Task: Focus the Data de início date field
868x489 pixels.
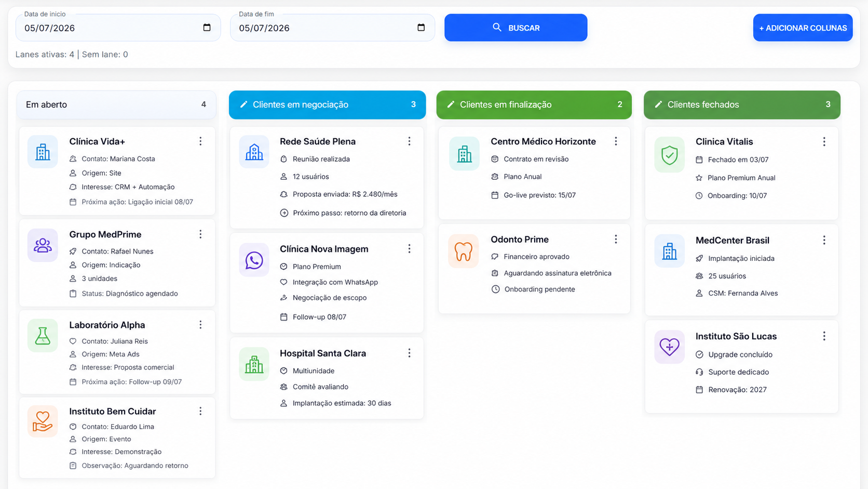Action: (x=118, y=28)
